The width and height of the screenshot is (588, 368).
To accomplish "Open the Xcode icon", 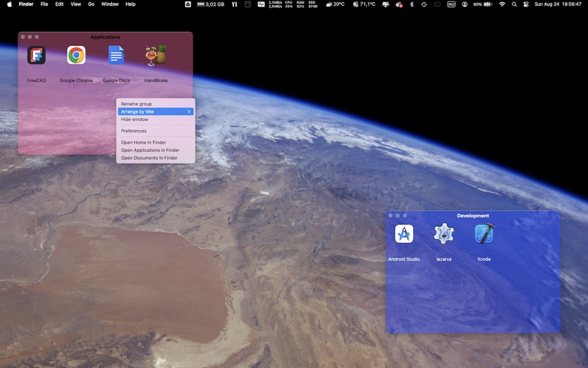I will pyautogui.click(x=484, y=234).
